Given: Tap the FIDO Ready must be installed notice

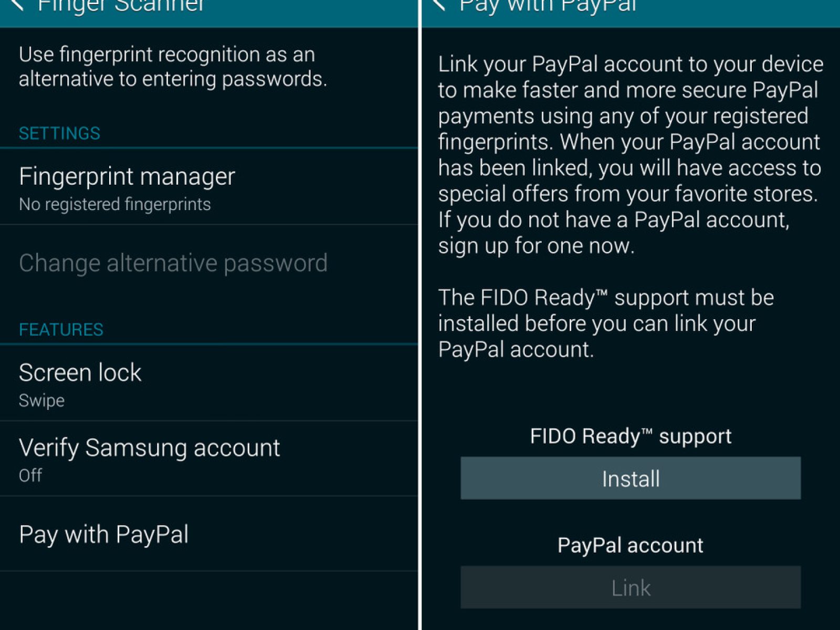Looking at the screenshot, I should 606,323.
